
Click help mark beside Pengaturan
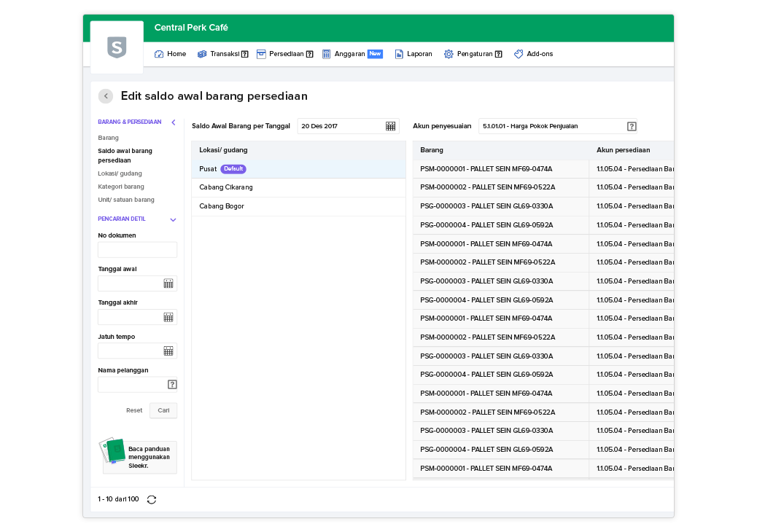click(499, 54)
